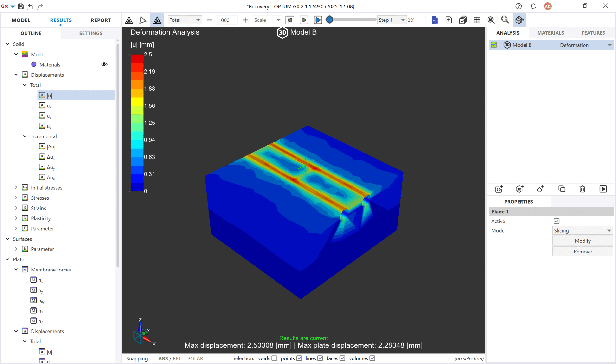Click the delete analysis trash icon
616x364 pixels.
coord(582,189)
